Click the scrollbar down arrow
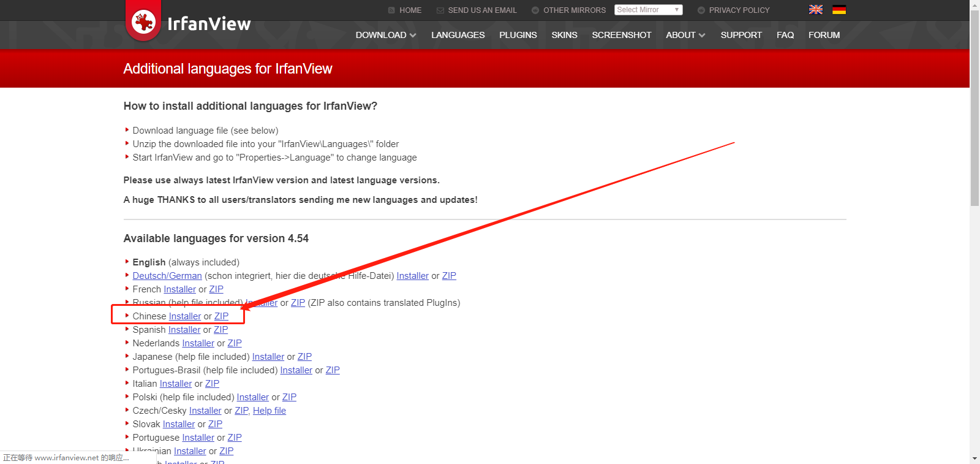This screenshot has height=464, width=980. pyautogui.click(x=974, y=458)
